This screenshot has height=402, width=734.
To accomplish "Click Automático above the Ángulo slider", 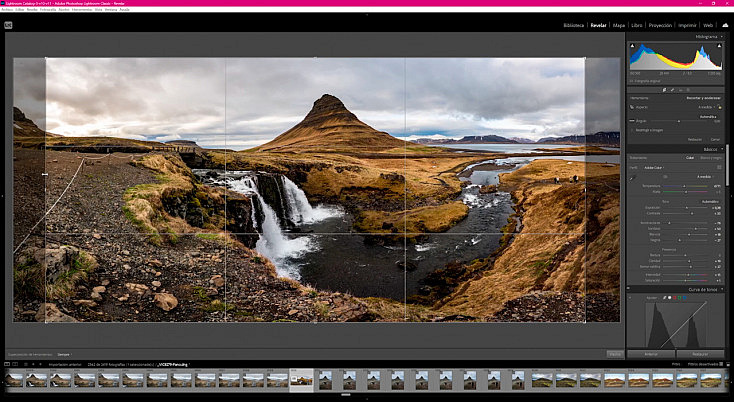I will pyautogui.click(x=708, y=117).
